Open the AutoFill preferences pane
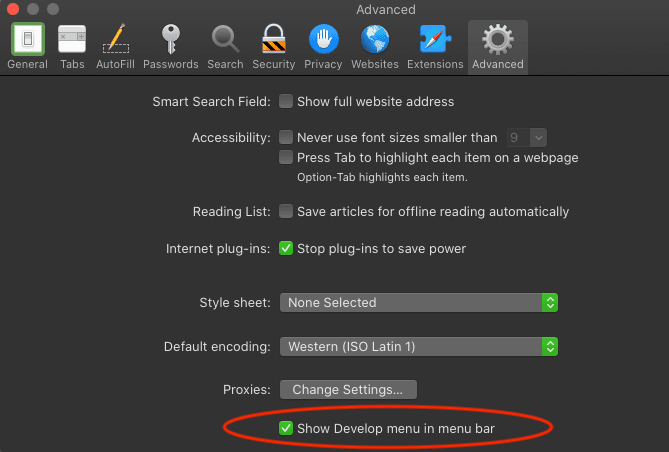 (116, 46)
